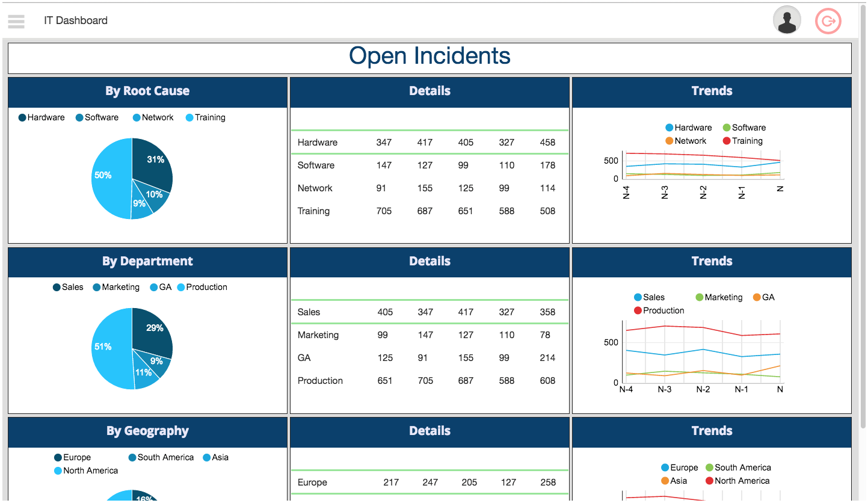Toggle Marketing series in Department trends

pos(719,297)
